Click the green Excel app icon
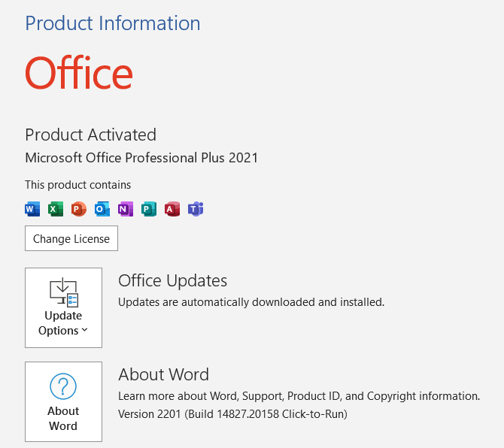Image resolution: width=504 pixels, height=448 pixels. point(56,209)
